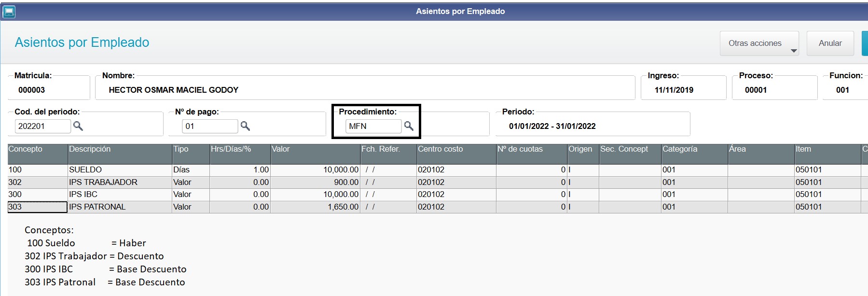Click the Sec. Concept column header
This screenshot has width=868, height=296.
click(x=630, y=154)
